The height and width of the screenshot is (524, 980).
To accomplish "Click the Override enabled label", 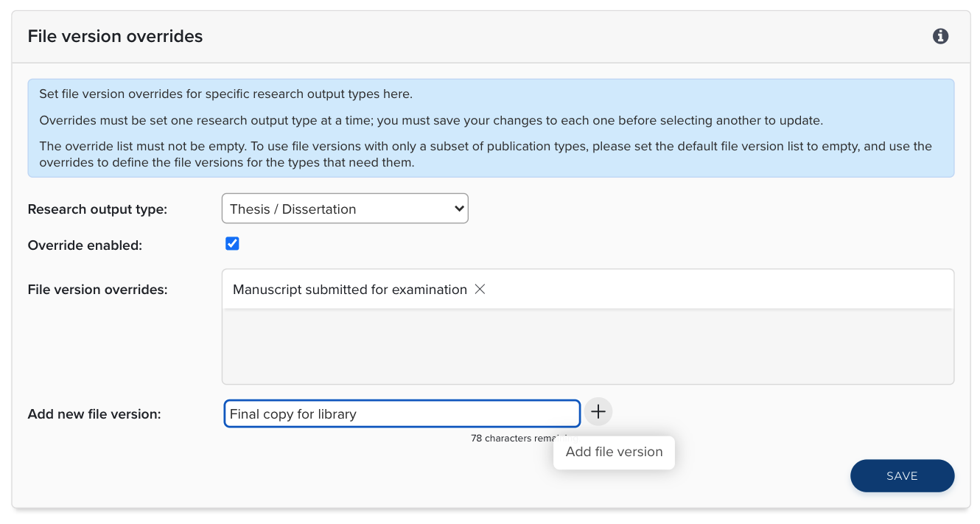I will [85, 245].
